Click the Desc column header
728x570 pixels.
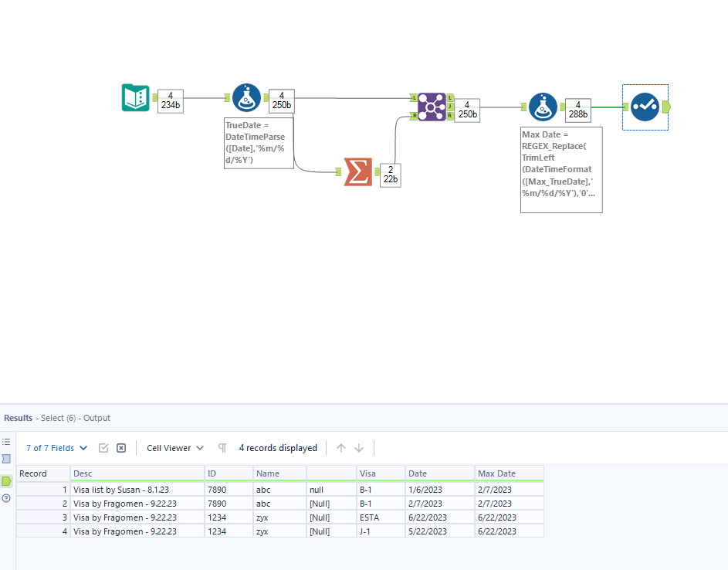tap(137, 473)
